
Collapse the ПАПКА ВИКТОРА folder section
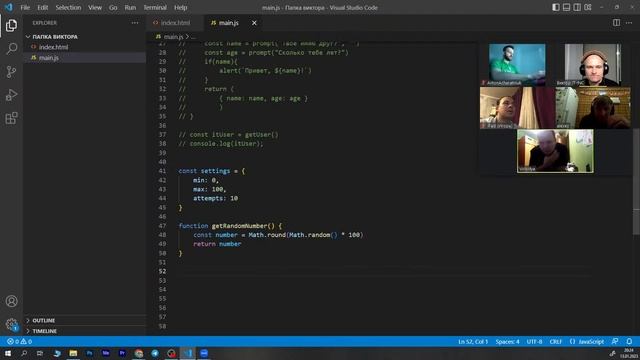tap(84, 37)
